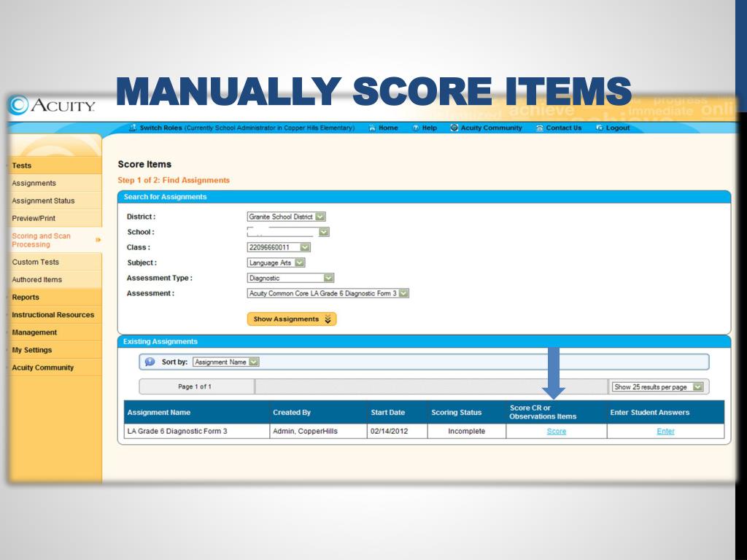This screenshot has width=747, height=560.
Task: Click the Created By column header
Action: (318, 413)
